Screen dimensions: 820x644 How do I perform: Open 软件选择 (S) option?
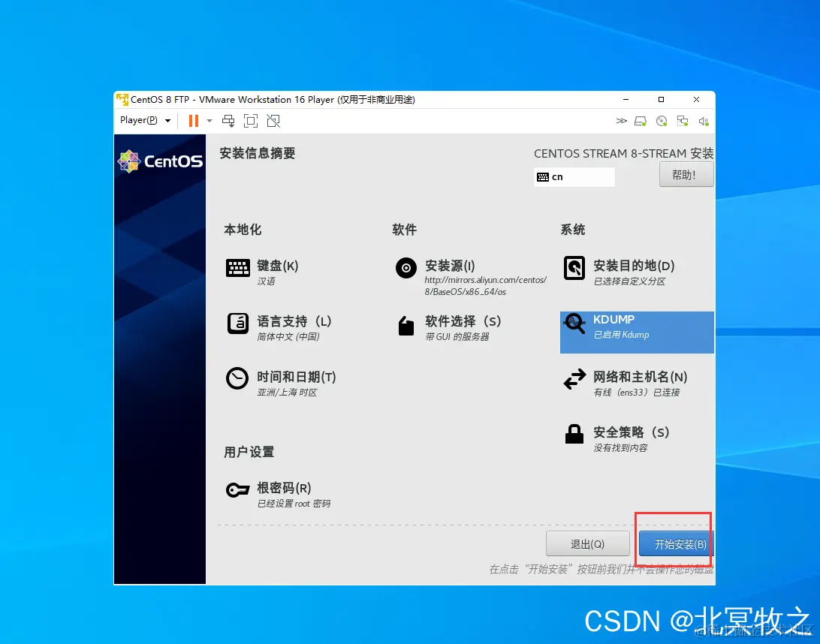tap(463, 321)
